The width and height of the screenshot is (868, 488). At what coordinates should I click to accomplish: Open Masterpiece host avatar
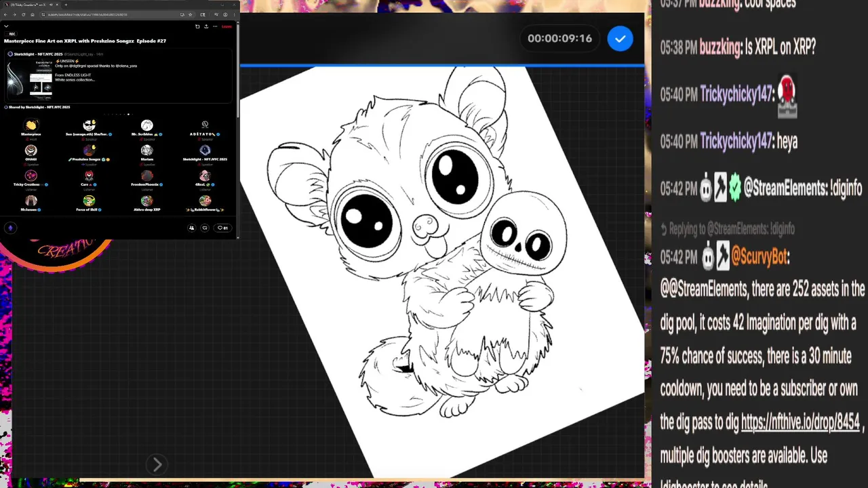pyautogui.click(x=31, y=125)
